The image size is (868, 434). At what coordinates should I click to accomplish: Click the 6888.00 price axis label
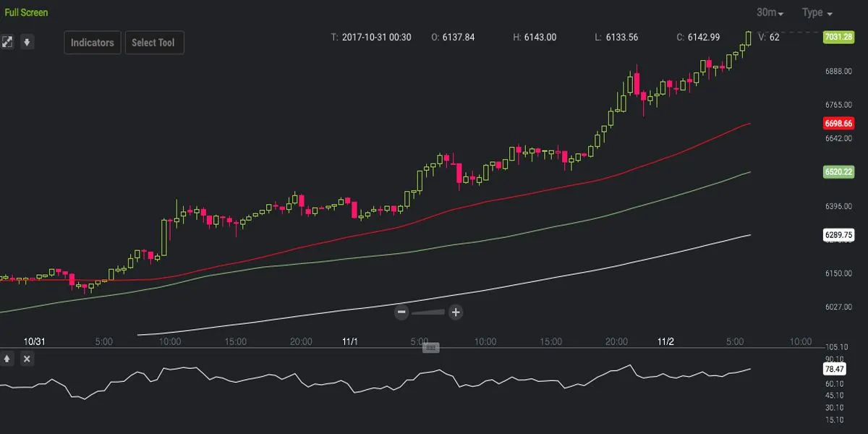[839, 71]
